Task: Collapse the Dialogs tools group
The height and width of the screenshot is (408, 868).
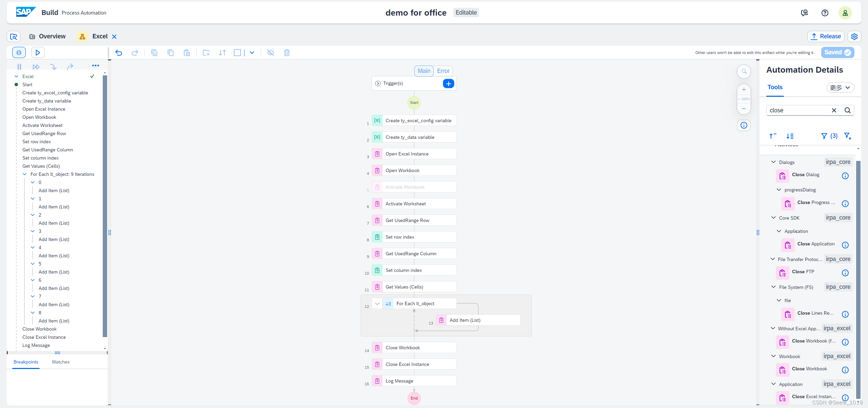Action: (773, 162)
